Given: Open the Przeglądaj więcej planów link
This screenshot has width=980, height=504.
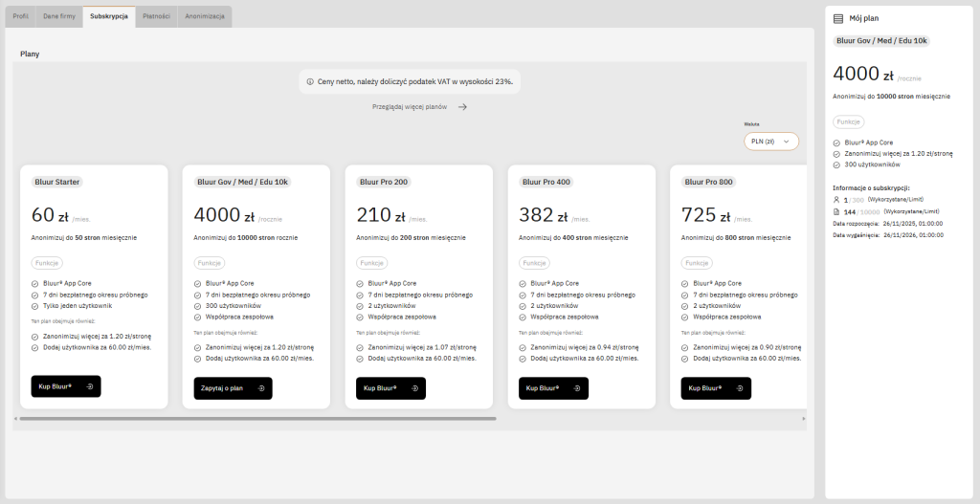Looking at the screenshot, I should pos(410,107).
